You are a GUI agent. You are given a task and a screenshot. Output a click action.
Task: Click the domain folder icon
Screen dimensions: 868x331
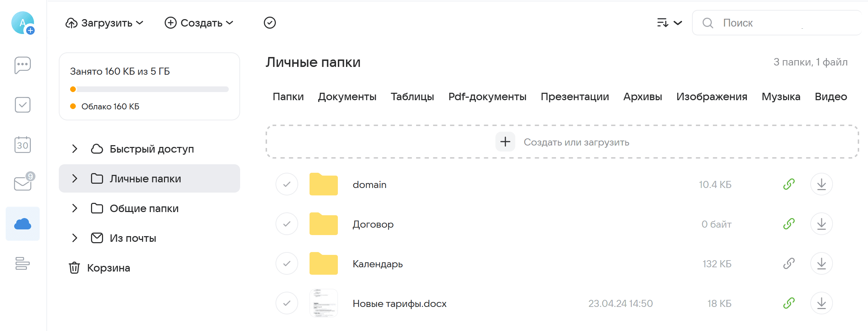tap(324, 184)
